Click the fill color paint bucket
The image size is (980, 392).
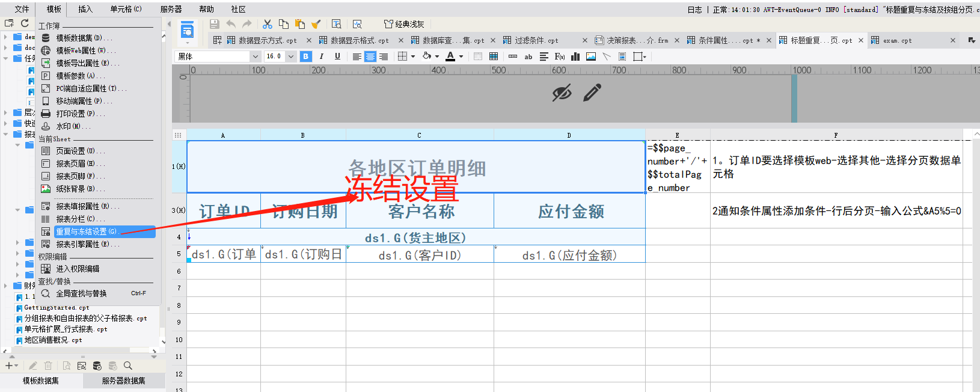pyautogui.click(x=427, y=56)
